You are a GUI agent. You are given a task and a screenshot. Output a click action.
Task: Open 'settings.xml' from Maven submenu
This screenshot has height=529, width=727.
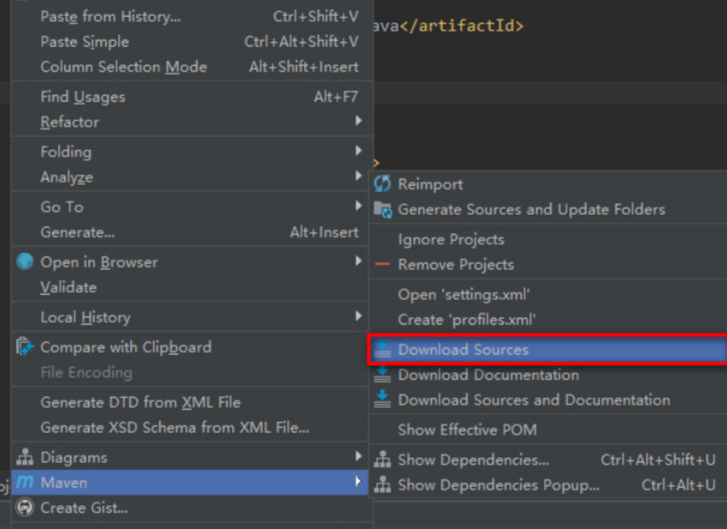(548, 294)
